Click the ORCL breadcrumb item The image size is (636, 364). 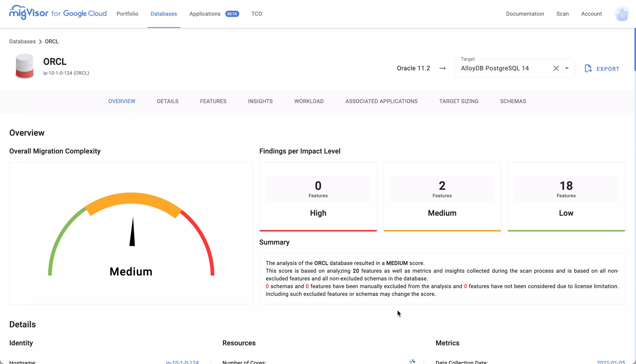click(x=52, y=41)
